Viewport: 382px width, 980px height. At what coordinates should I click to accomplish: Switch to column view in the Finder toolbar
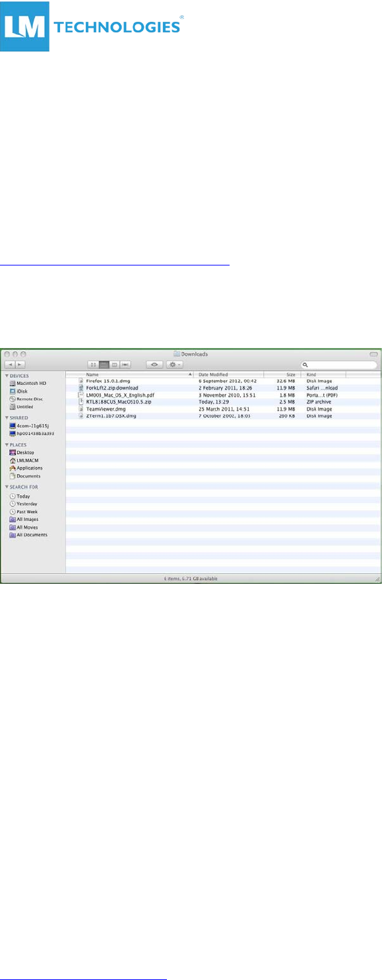click(114, 364)
